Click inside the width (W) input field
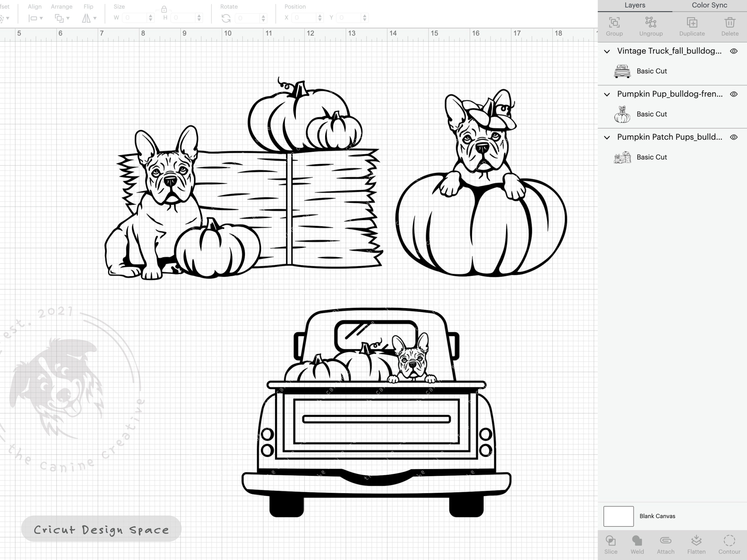This screenshot has width=747, height=560. pos(135,18)
